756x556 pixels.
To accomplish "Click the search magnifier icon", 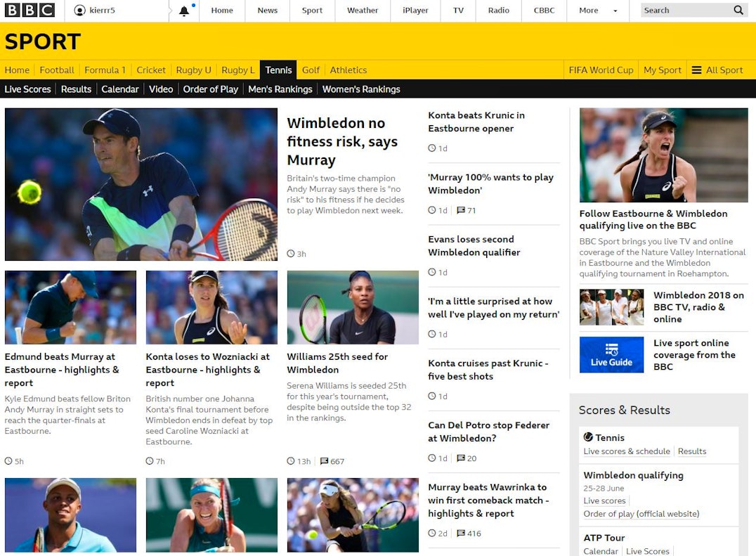I will [738, 10].
